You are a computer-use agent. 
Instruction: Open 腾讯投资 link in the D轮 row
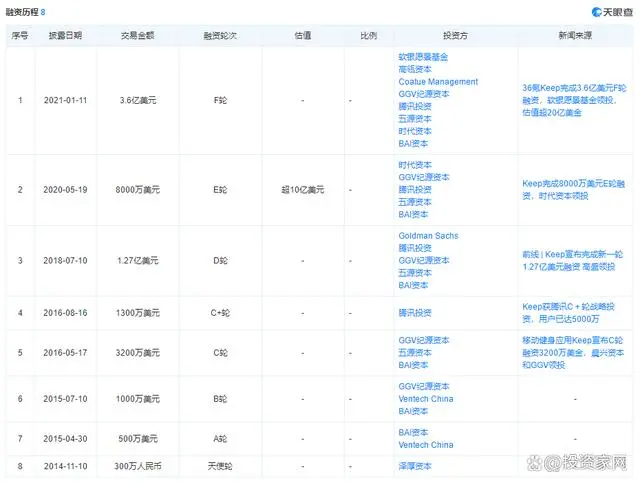click(415, 248)
